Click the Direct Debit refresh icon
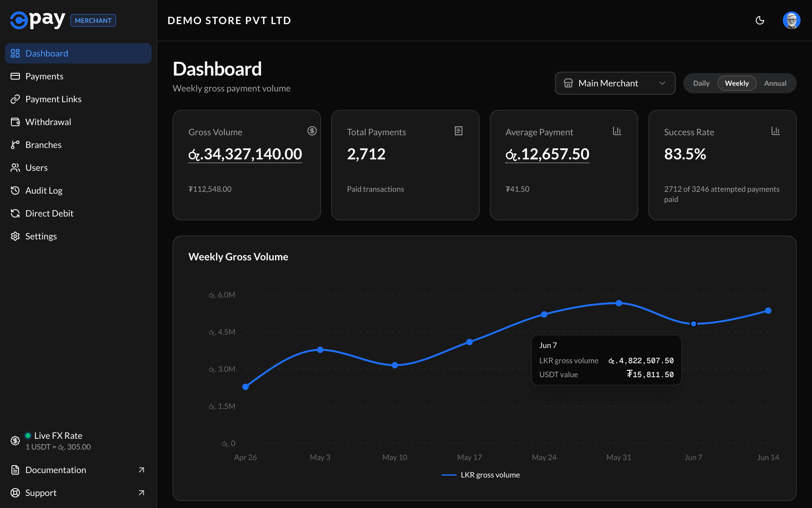Image resolution: width=812 pixels, height=508 pixels. [15, 213]
